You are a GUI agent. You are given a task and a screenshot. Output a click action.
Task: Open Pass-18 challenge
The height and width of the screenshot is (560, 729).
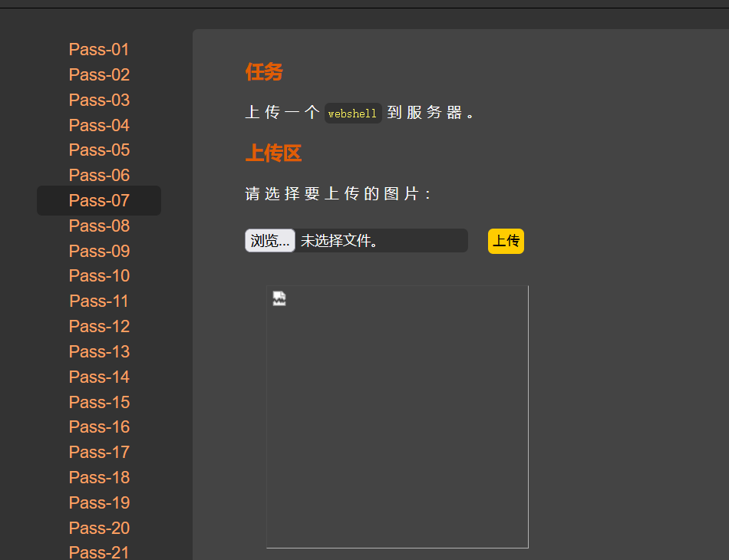pos(99,477)
